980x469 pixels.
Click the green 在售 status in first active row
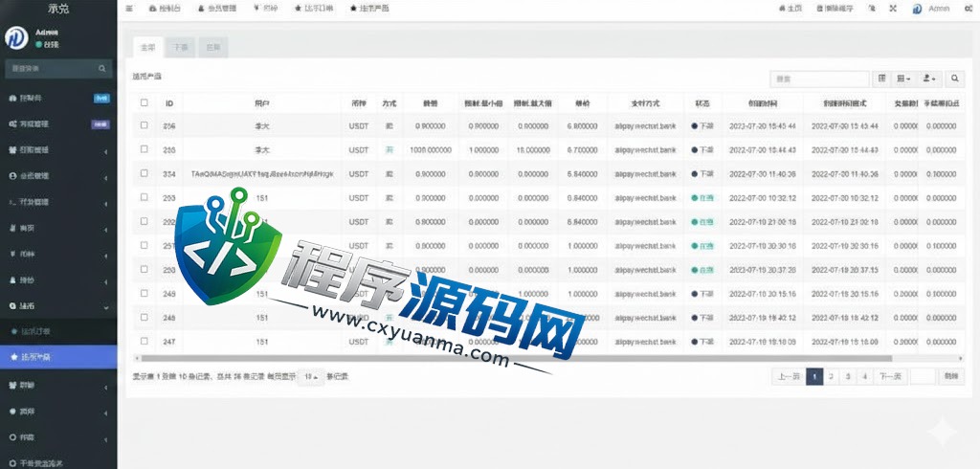(702, 197)
